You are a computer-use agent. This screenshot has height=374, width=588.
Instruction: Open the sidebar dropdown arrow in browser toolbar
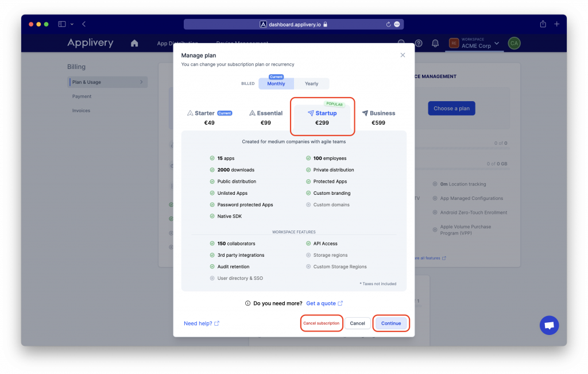[72, 24]
